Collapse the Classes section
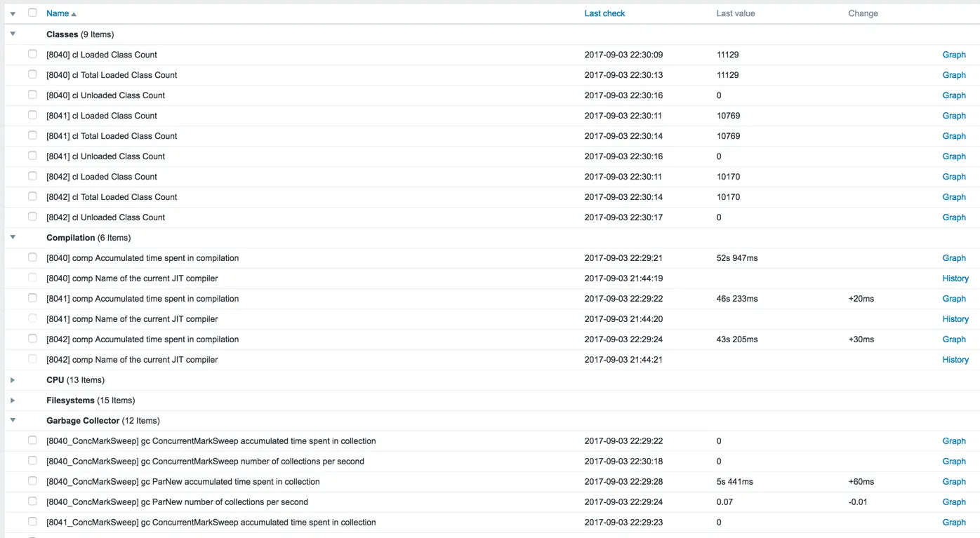 pyautogui.click(x=13, y=33)
